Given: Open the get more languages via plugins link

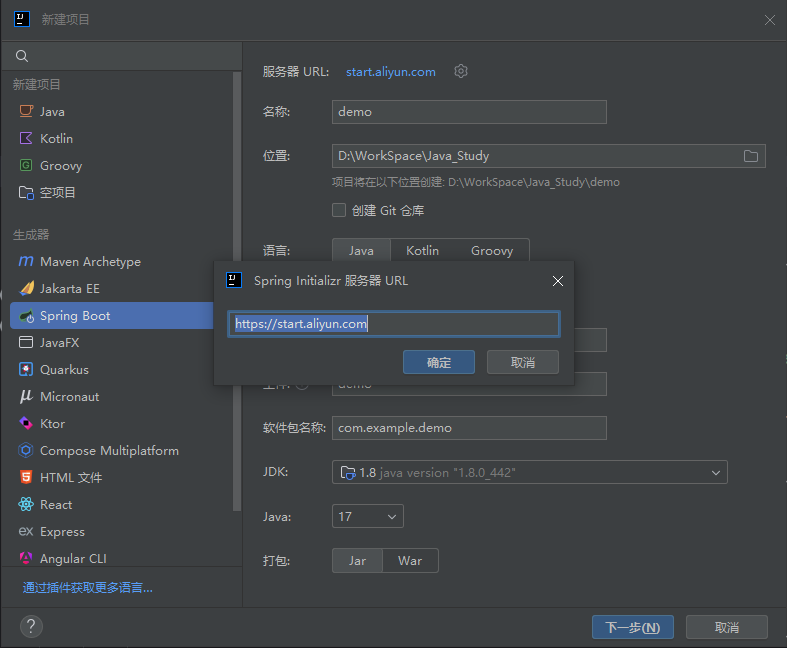Looking at the screenshot, I should point(87,588).
